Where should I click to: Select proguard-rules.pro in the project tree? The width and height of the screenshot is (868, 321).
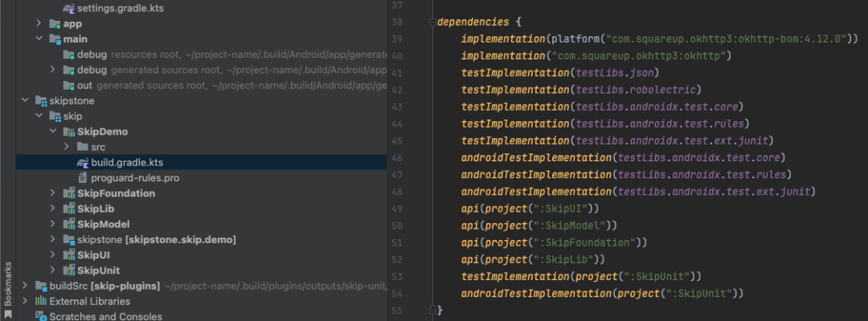(135, 177)
